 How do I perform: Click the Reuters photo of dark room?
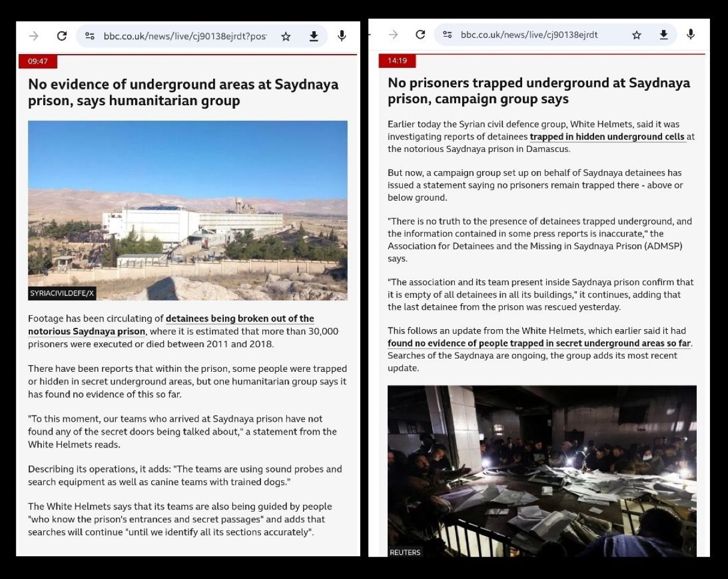pyautogui.click(x=541, y=471)
